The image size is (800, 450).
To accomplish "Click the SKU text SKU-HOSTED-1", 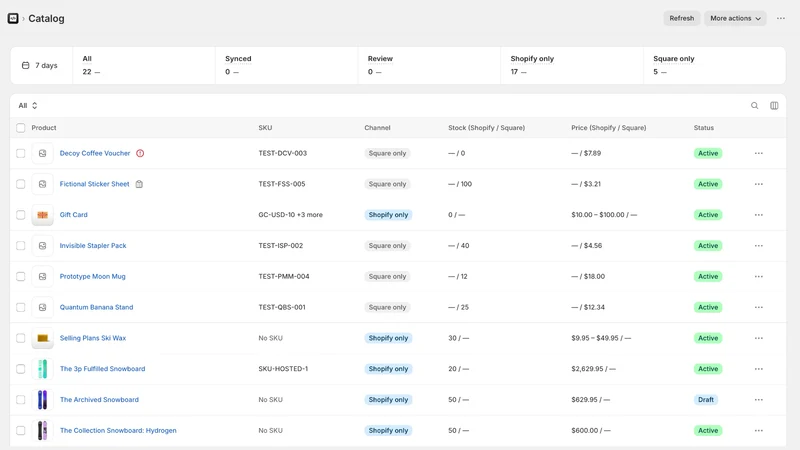I will (283, 369).
